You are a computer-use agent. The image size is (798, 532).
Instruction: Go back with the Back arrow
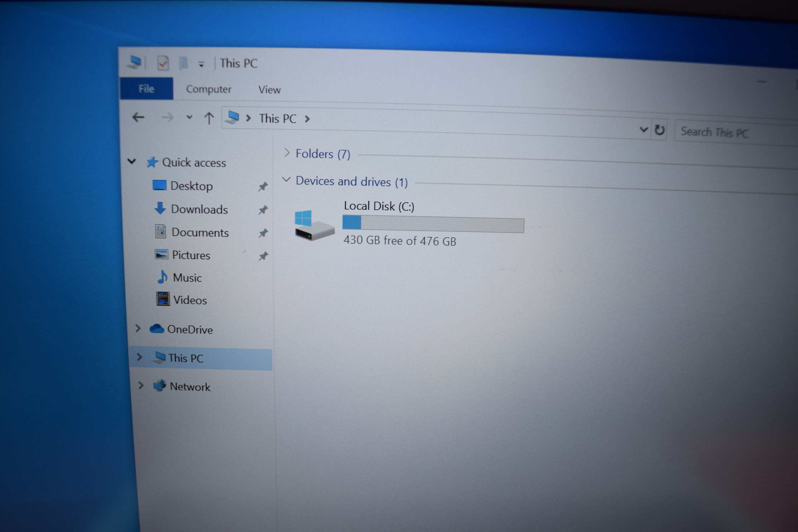click(x=138, y=117)
